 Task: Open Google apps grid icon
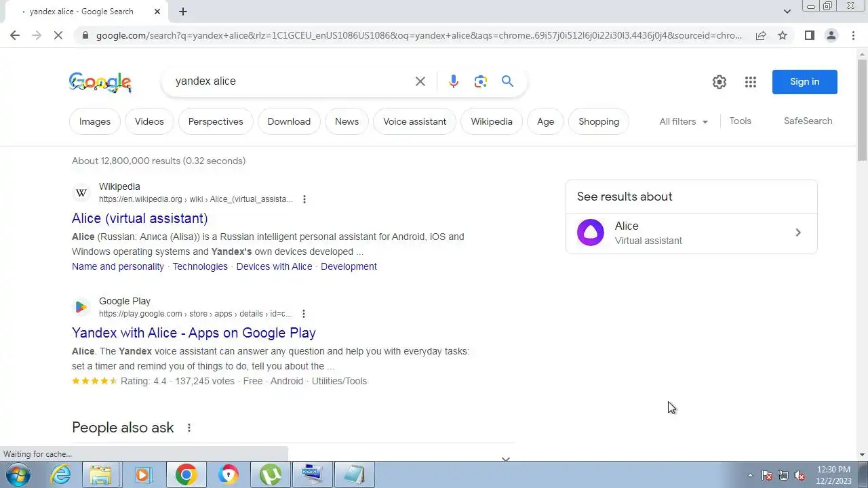pos(750,82)
